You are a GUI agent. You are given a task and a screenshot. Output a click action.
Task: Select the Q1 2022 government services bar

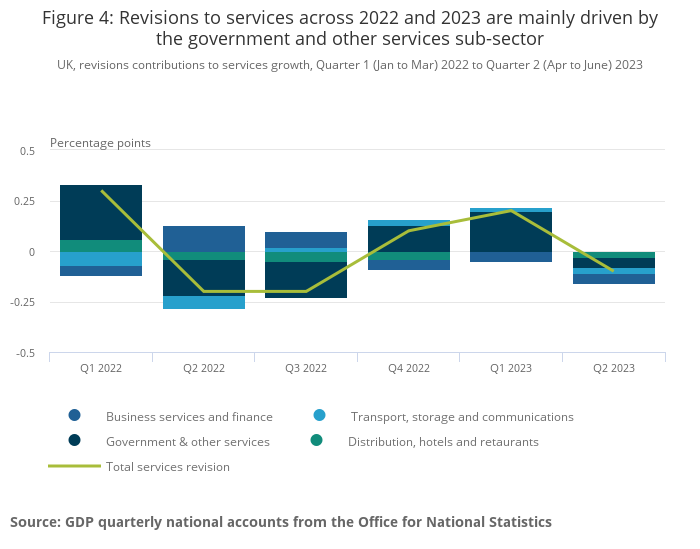(x=101, y=212)
